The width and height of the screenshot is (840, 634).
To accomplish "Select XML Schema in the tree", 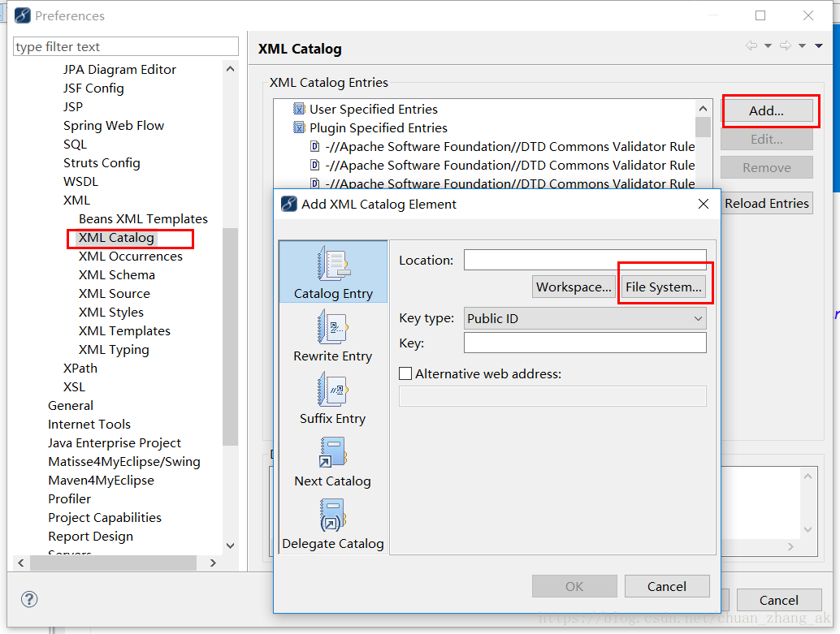I will click(x=117, y=275).
